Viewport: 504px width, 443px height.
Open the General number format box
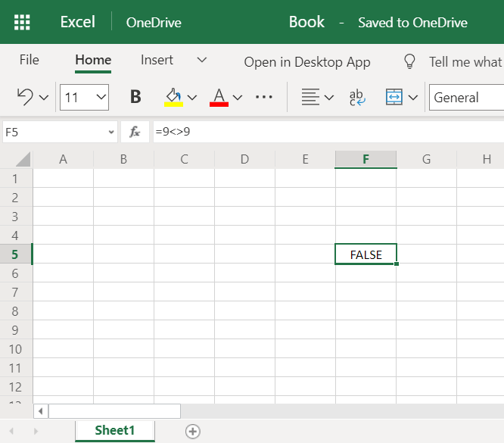tap(466, 97)
